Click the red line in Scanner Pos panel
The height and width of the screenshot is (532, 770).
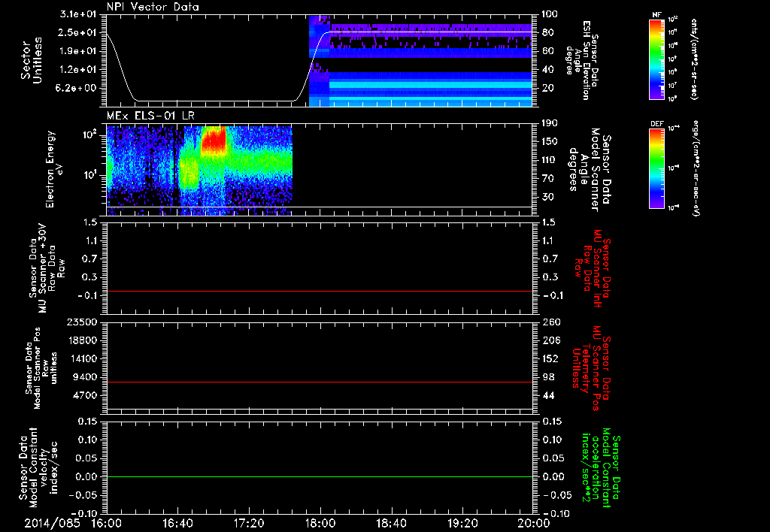pyautogui.click(x=319, y=382)
